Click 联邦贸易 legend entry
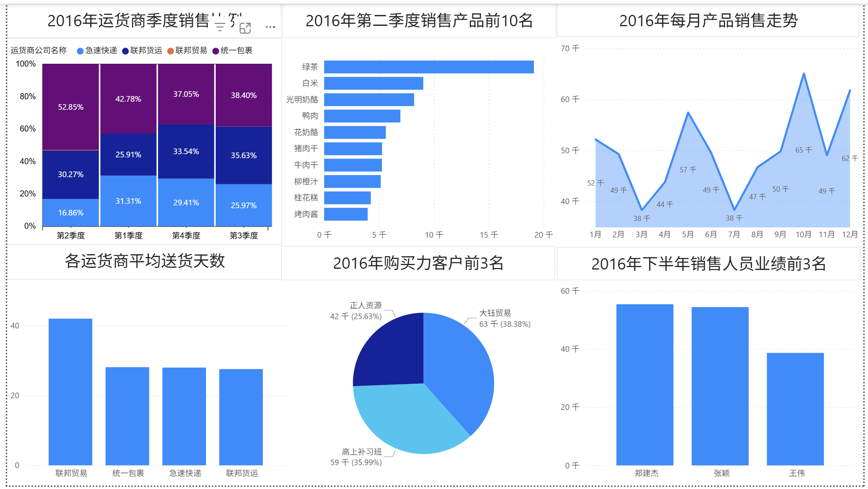868x489 pixels. [191, 50]
